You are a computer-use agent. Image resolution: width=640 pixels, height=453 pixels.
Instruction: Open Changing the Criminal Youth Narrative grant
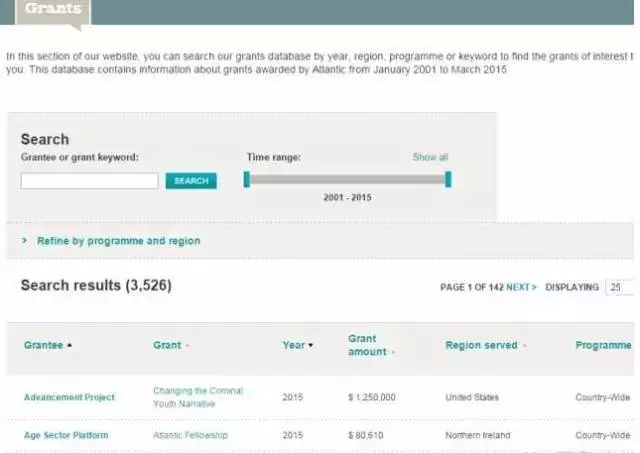point(198,397)
